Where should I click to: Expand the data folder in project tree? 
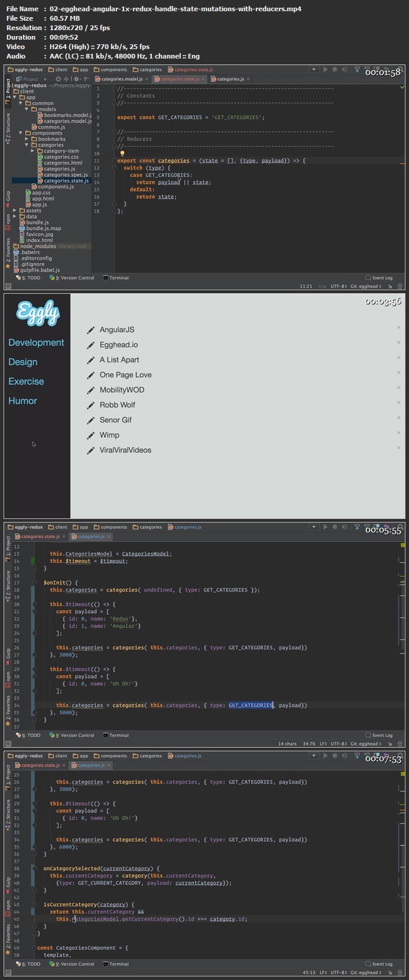15,216
